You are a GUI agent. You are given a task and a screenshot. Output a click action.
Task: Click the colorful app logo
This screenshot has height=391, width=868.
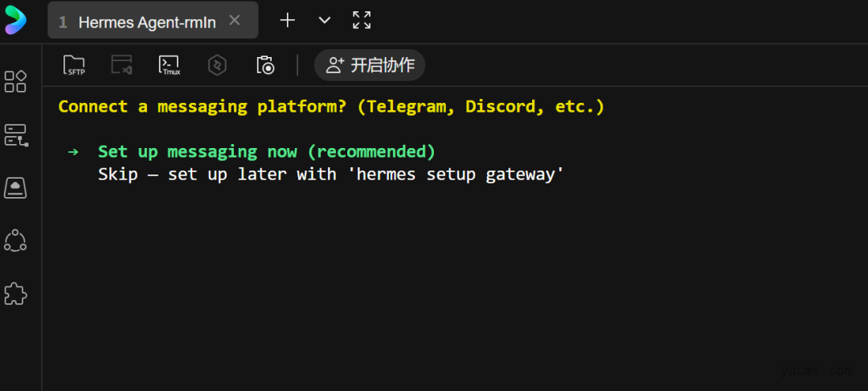click(x=15, y=20)
